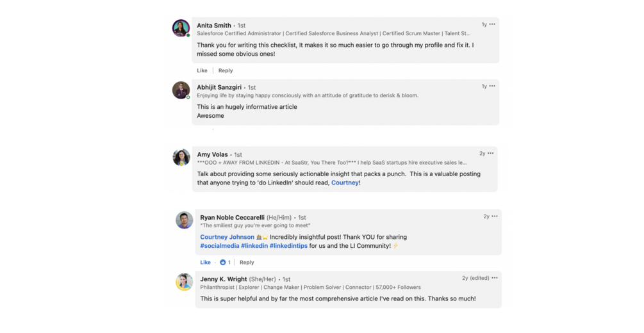Click Ryan Noble Ceccarelli's avatar
This screenshot has width=644, height=333.
point(185,220)
